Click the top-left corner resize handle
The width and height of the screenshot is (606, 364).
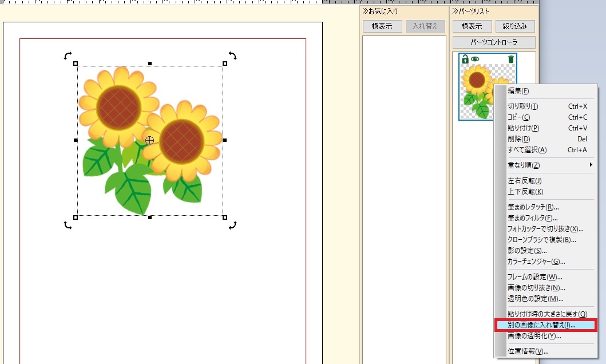click(76, 64)
